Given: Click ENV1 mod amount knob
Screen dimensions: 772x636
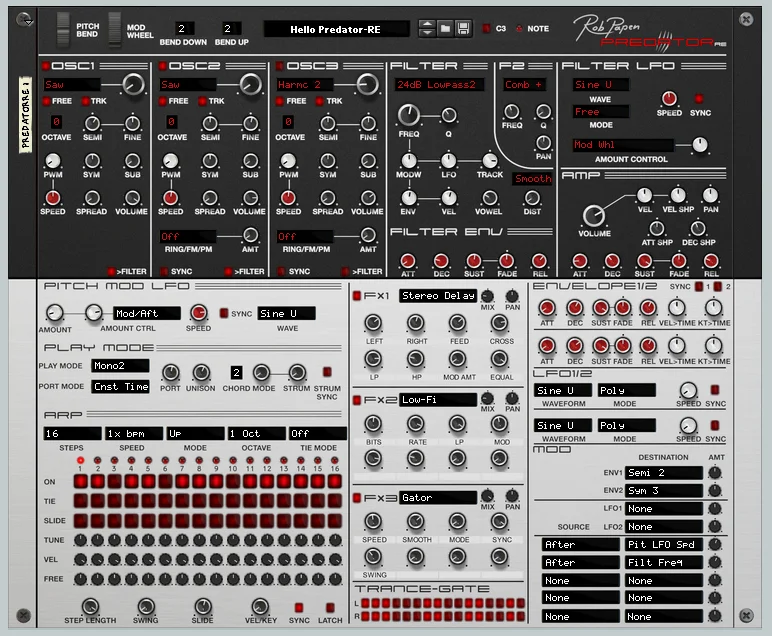Looking at the screenshot, I should (714, 473).
